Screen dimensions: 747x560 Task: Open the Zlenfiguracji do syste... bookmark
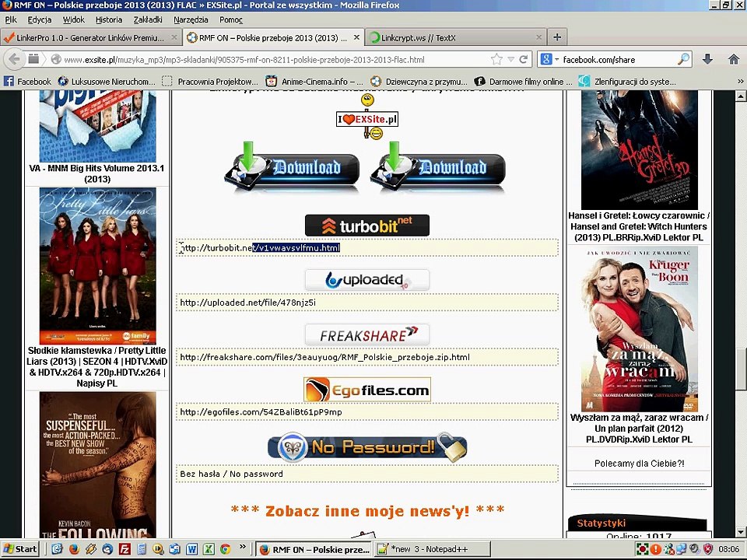pyautogui.click(x=627, y=82)
